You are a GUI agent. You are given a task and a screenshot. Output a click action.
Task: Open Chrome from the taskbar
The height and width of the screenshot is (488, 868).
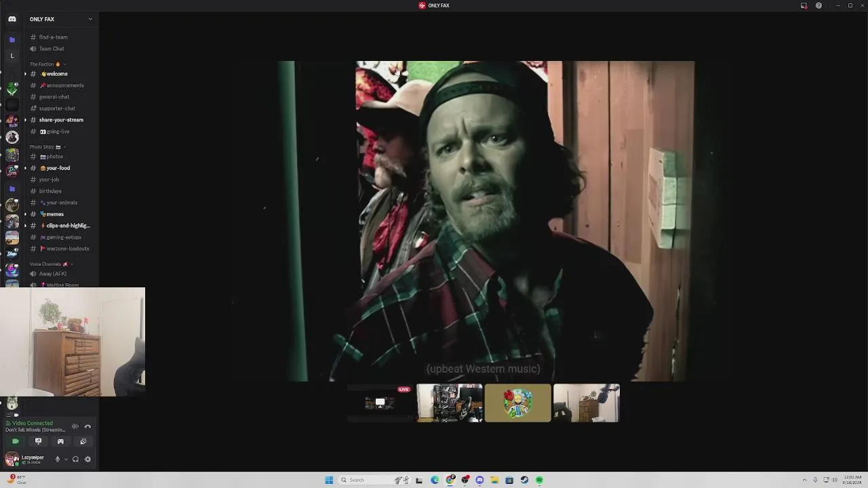point(450,480)
